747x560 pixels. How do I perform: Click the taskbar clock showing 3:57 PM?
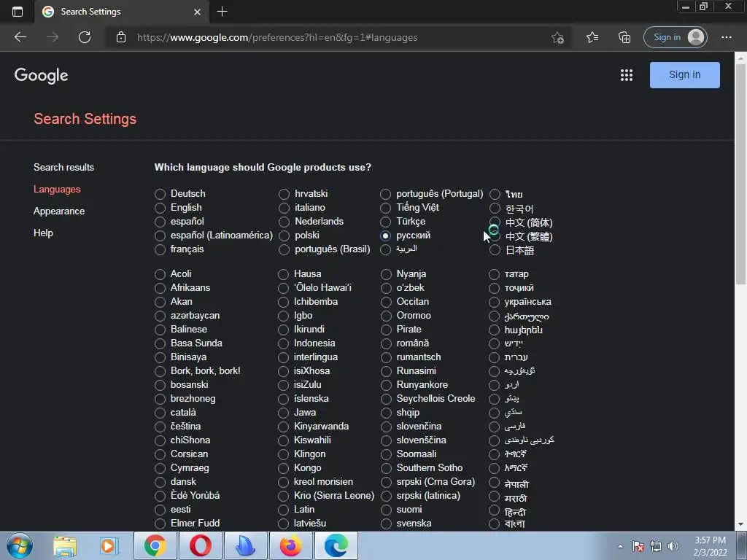coord(710,546)
